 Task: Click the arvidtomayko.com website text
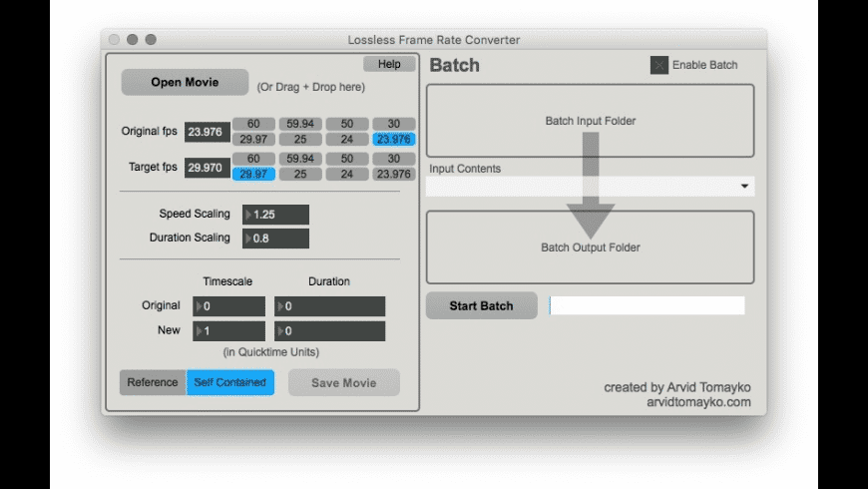point(698,402)
